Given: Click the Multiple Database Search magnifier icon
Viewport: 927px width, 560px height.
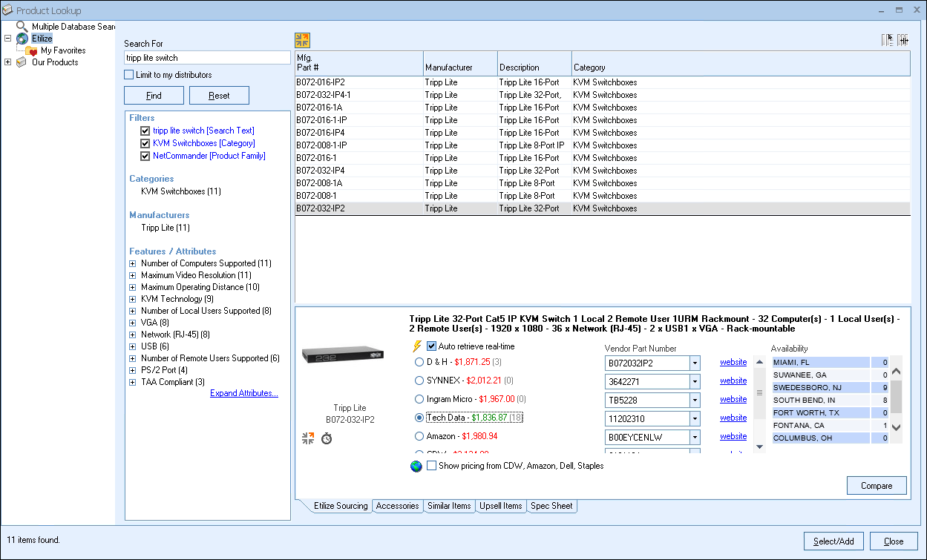Looking at the screenshot, I should pyautogui.click(x=22, y=27).
